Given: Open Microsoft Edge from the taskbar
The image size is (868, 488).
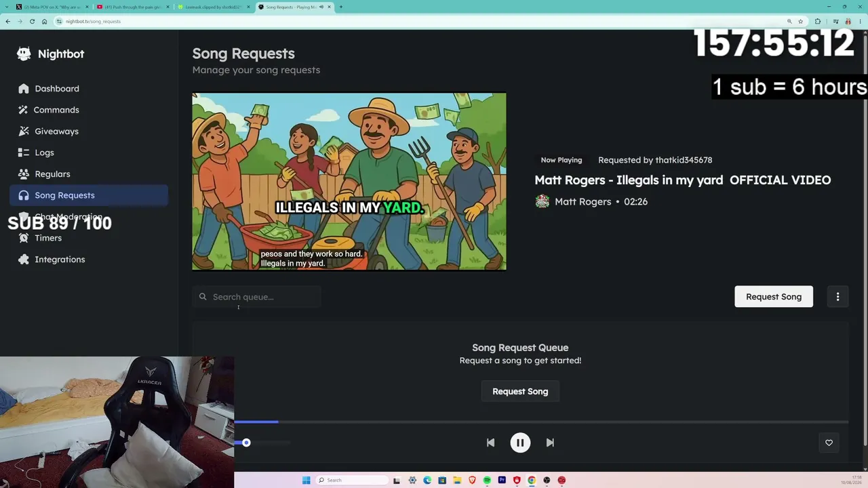Looking at the screenshot, I should (x=427, y=480).
